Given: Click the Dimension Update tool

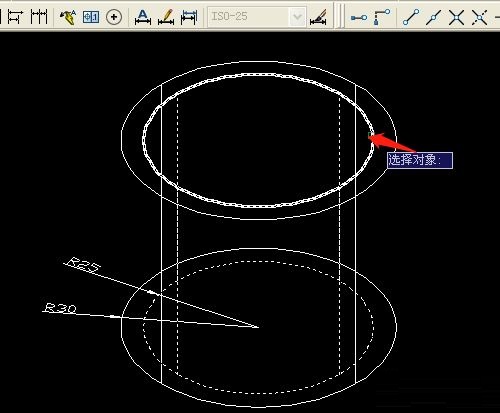Looking at the screenshot, I should tap(189, 17).
